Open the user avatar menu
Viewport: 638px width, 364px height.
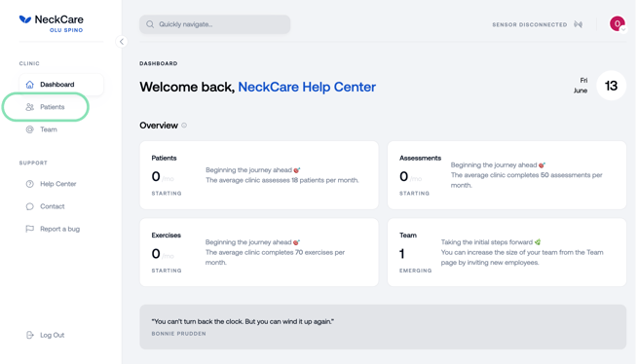[618, 24]
